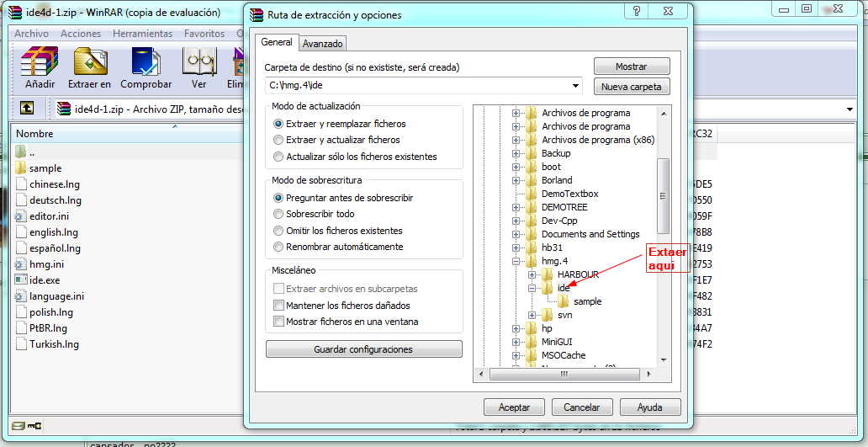Click the Comprobar toolbar icon
Viewport: 868px width, 447px height.
[146, 63]
